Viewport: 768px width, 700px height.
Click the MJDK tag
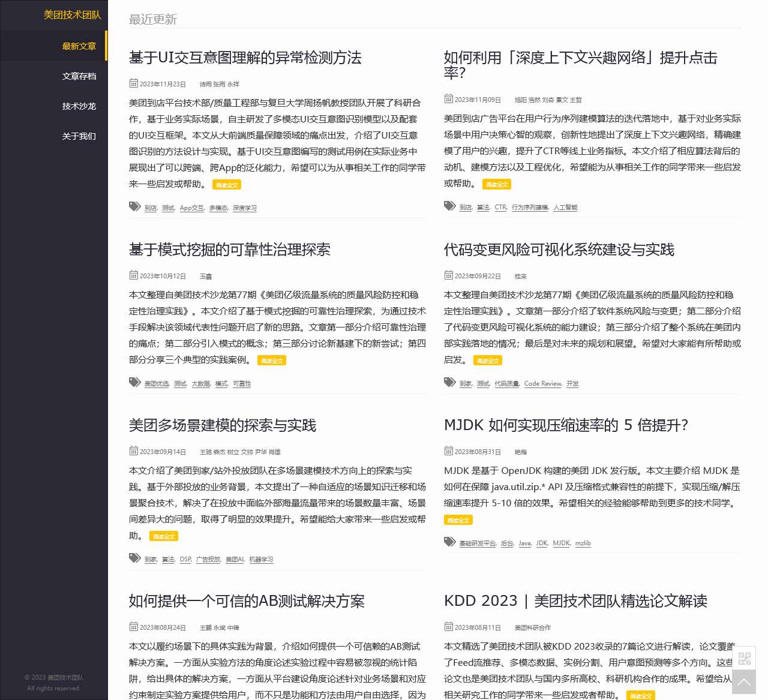561,543
